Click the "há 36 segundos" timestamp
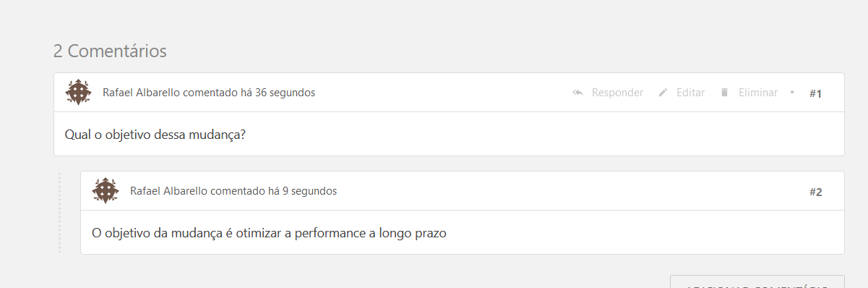The height and width of the screenshot is (288, 868). (x=278, y=93)
